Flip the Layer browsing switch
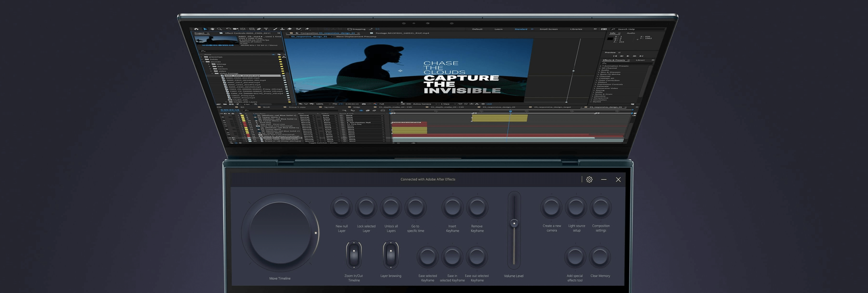 click(391, 255)
